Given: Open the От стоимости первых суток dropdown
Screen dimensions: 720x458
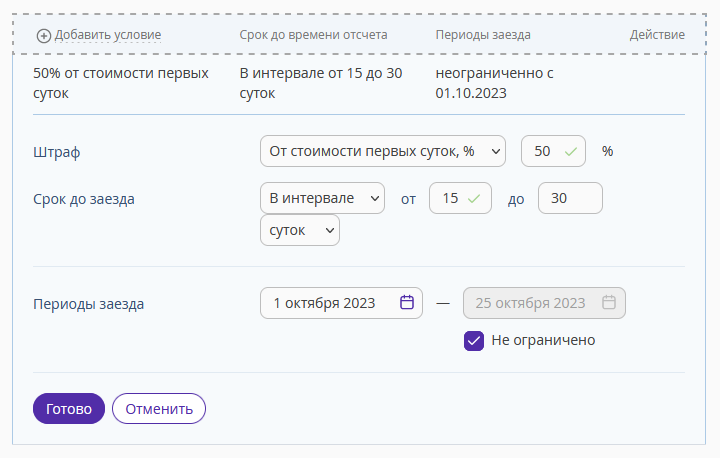Looking at the screenshot, I should (x=383, y=151).
